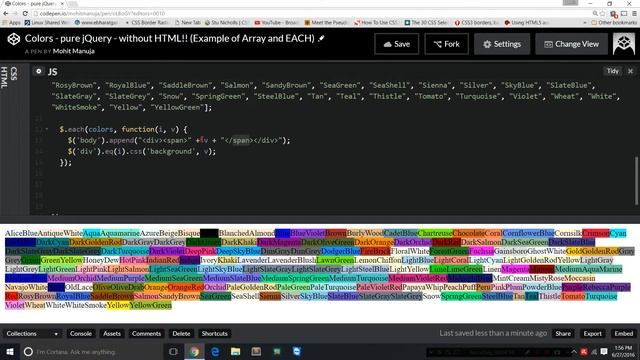
Task: Open the Other bookmarks folder
Action: [x=613, y=22]
